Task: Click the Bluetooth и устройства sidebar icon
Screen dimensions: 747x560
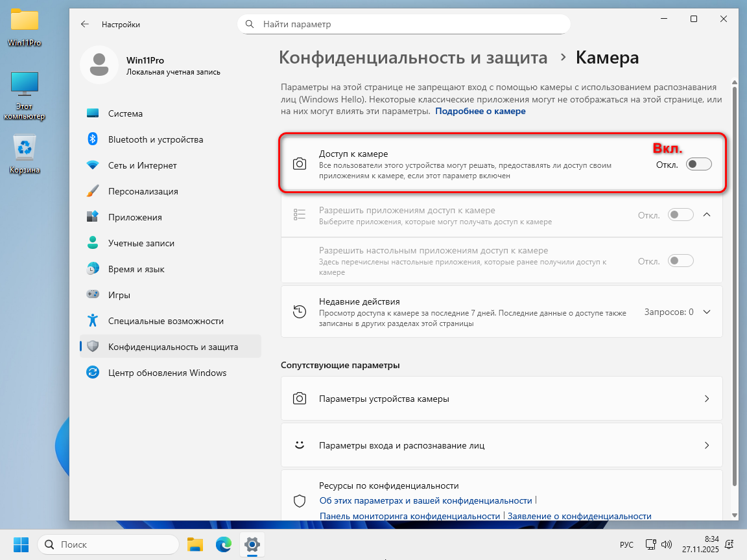Action: [93, 139]
